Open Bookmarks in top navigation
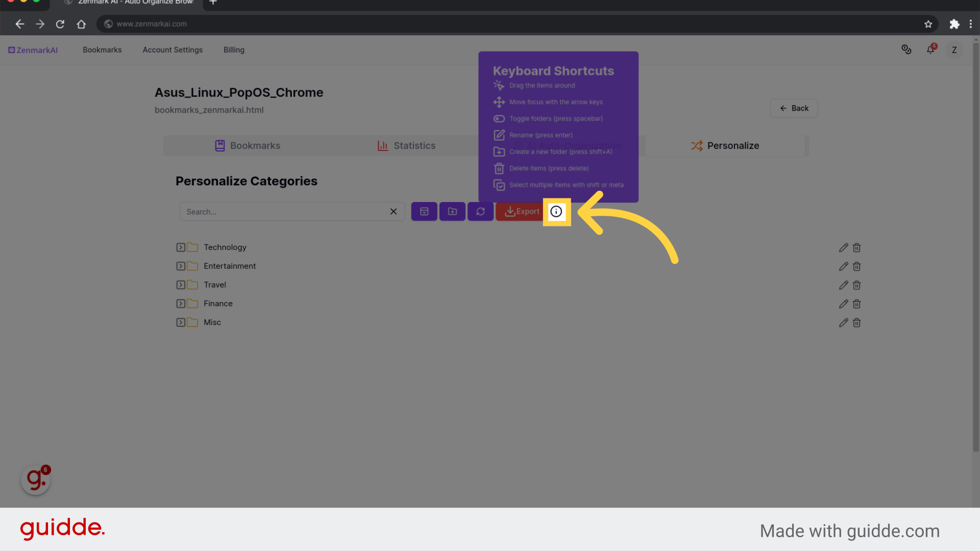The image size is (980, 551). (x=102, y=50)
